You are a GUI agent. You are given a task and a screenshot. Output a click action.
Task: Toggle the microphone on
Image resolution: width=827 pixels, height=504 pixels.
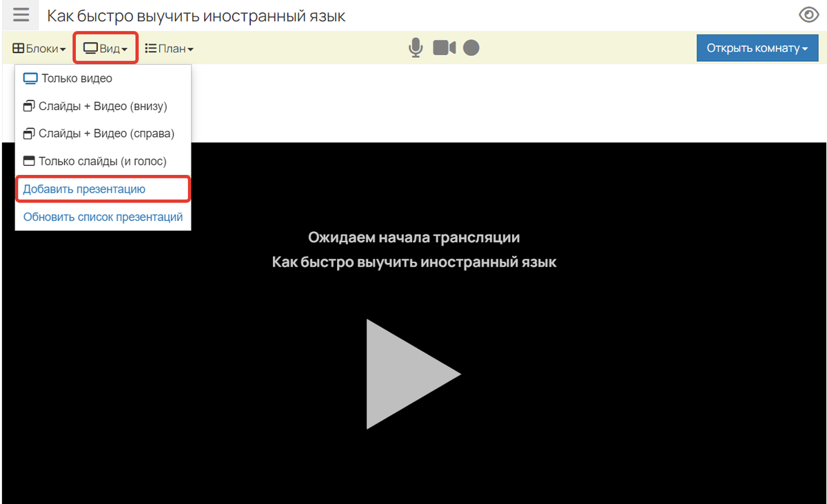click(x=416, y=48)
